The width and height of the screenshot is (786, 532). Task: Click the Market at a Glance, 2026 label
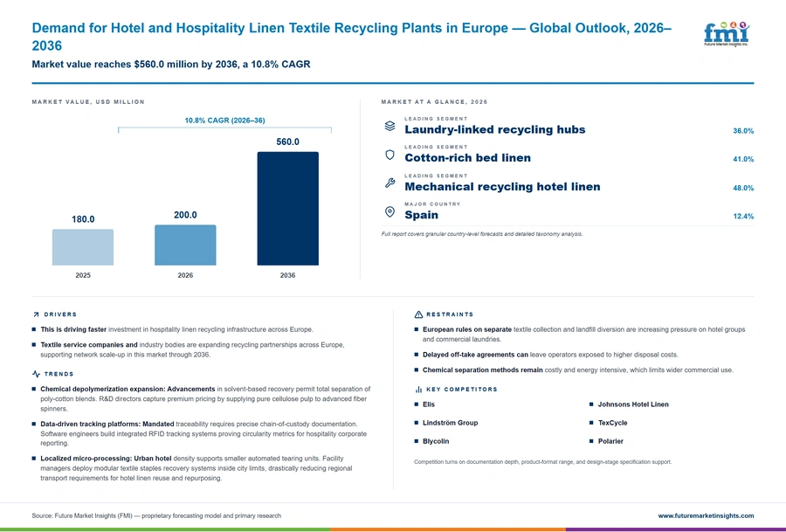[434, 102]
